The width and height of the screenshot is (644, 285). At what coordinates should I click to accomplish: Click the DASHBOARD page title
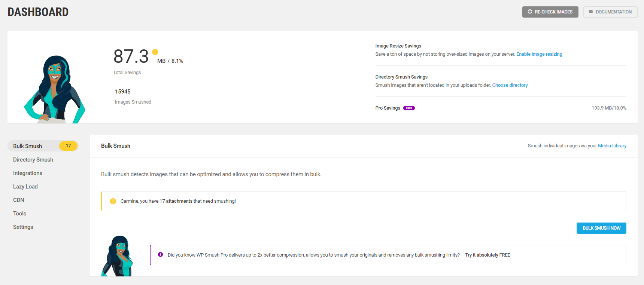click(38, 12)
